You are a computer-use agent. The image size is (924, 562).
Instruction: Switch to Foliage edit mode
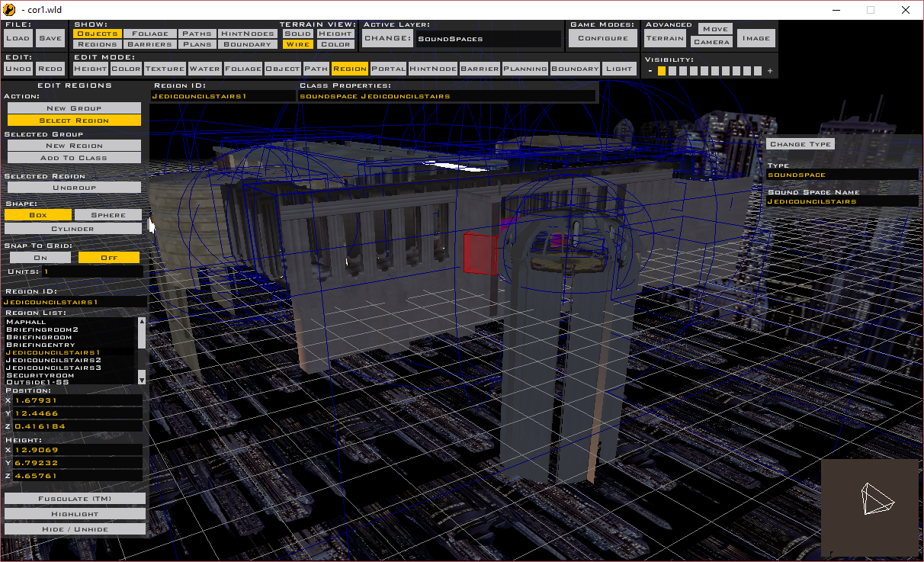click(x=242, y=69)
